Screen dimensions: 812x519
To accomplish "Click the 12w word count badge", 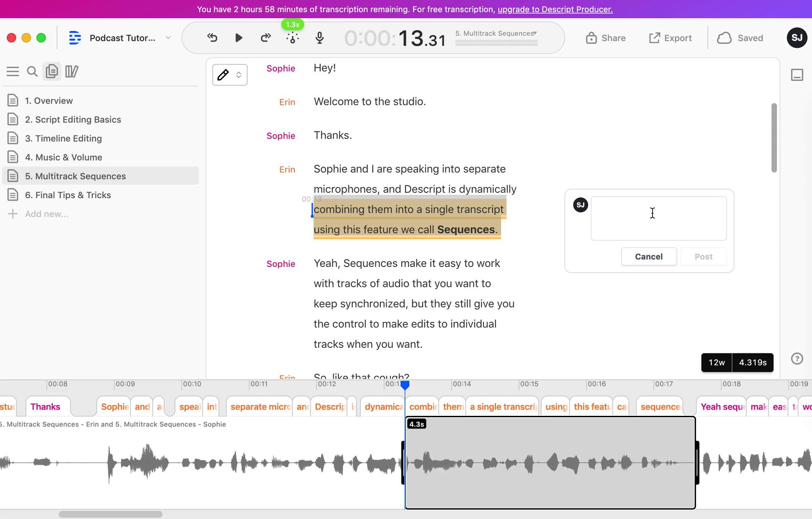I will [x=716, y=363].
